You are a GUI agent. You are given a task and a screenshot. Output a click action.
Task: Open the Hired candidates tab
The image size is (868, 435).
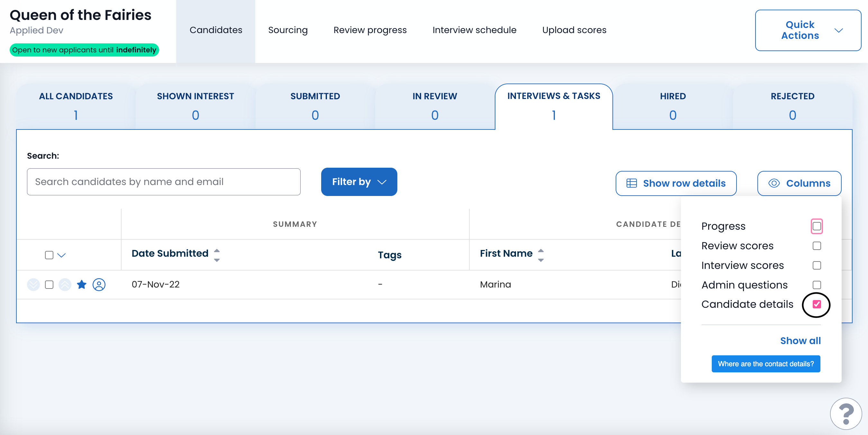click(672, 106)
